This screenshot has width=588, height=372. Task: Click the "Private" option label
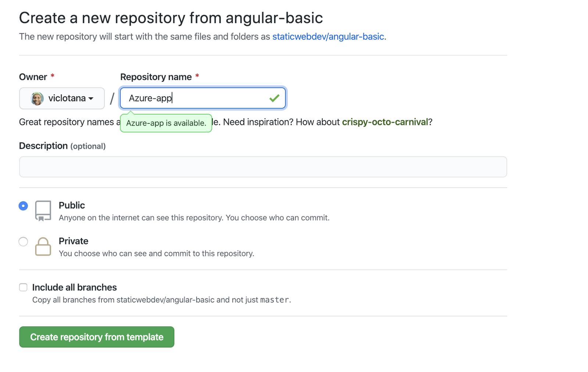73,241
